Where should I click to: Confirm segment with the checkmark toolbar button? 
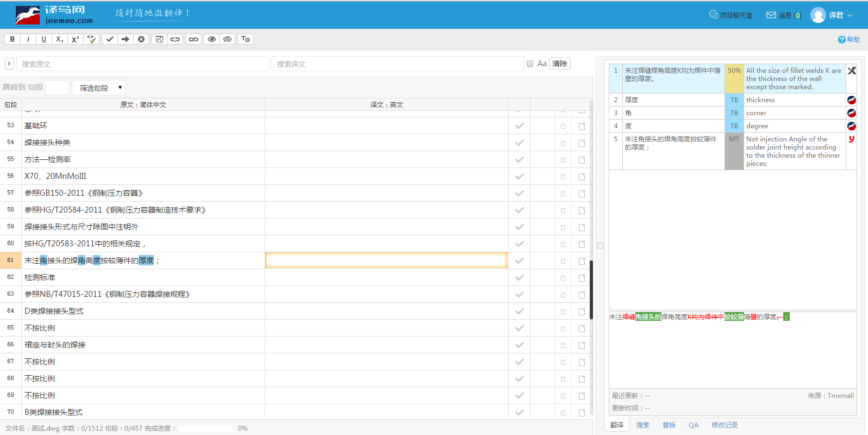(110, 39)
